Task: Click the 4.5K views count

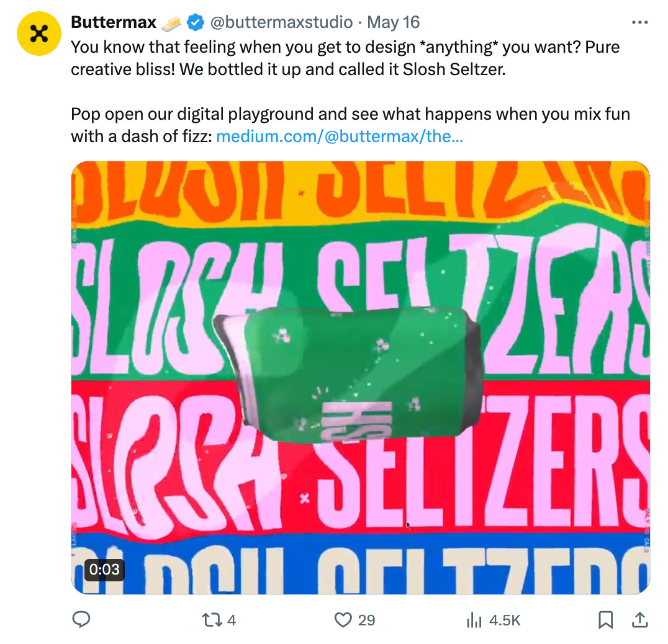Action: (505, 620)
